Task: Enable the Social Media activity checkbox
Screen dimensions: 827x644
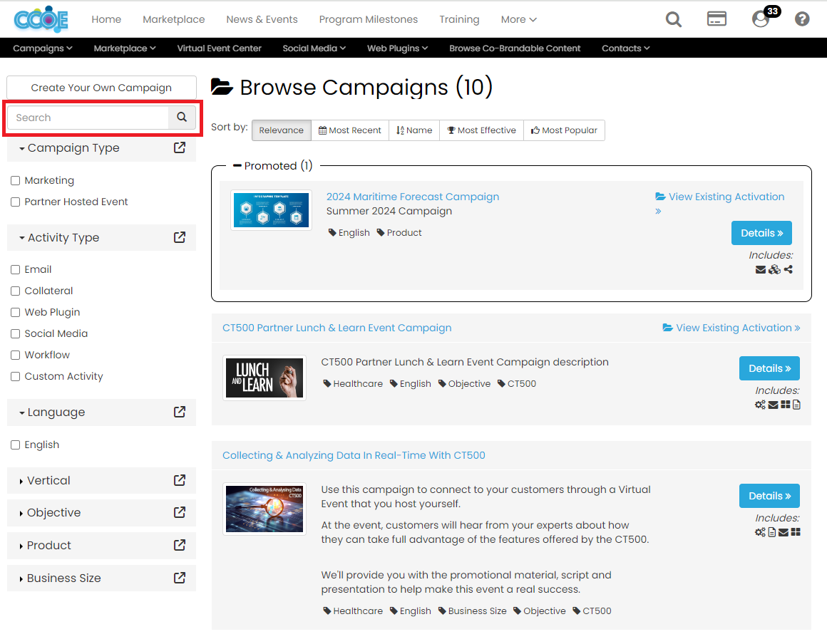Action: [x=16, y=333]
